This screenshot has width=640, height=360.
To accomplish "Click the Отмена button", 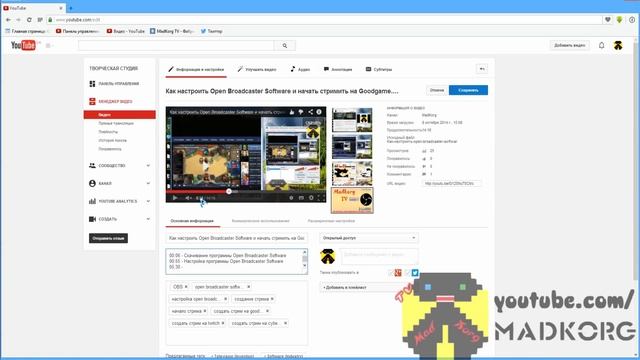I will [437, 90].
